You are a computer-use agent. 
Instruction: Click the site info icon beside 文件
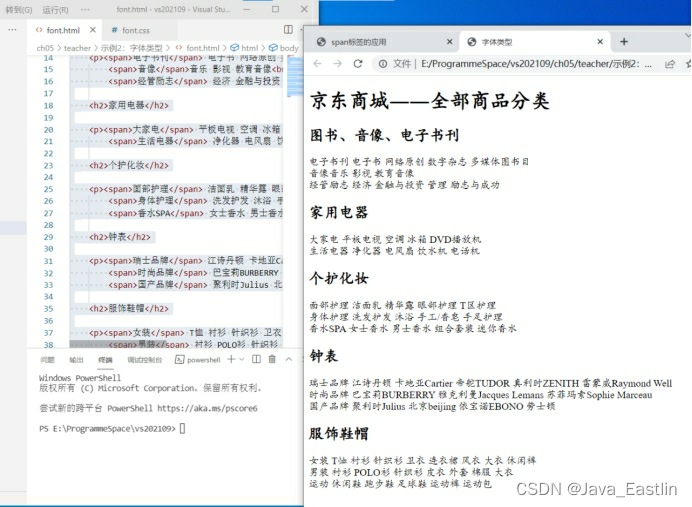point(383,64)
